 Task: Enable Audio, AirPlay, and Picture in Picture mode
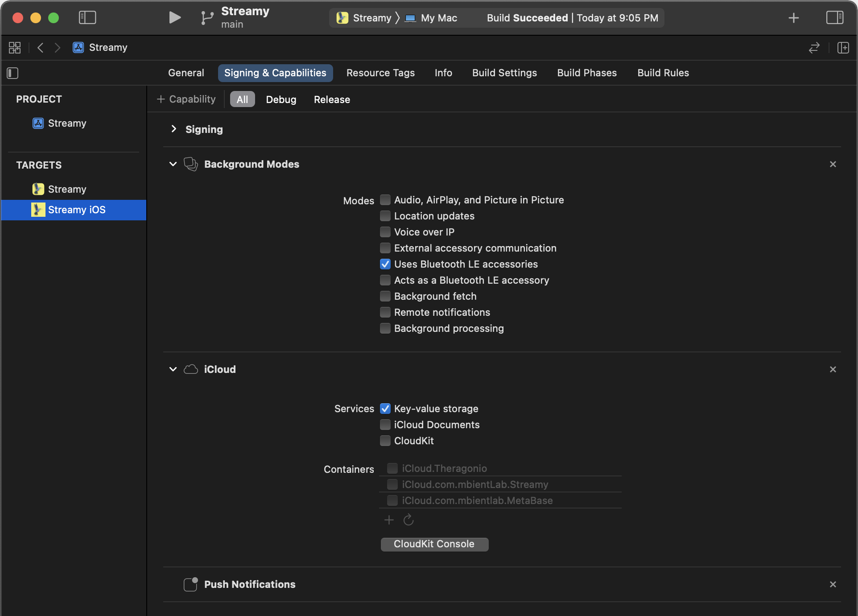tap(385, 199)
